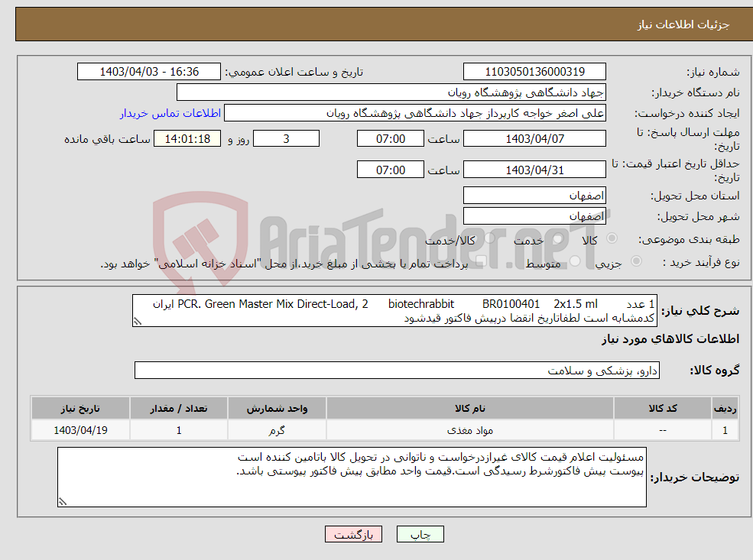Click the ردیف column header
This screenshot has height=560, width=753.
725,409
